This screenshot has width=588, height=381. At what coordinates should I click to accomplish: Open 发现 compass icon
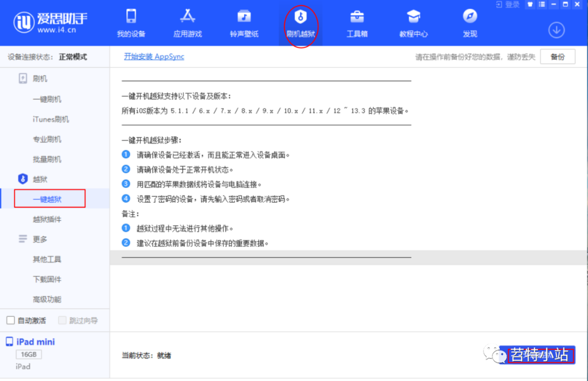pyautogui.click(x=470, y=23)
